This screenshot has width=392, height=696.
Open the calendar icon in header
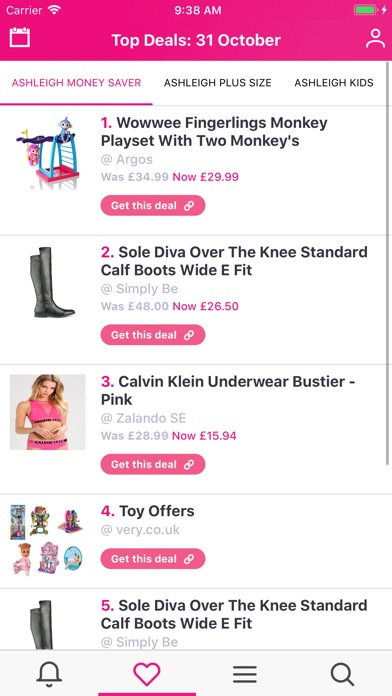tap(20, 37)
